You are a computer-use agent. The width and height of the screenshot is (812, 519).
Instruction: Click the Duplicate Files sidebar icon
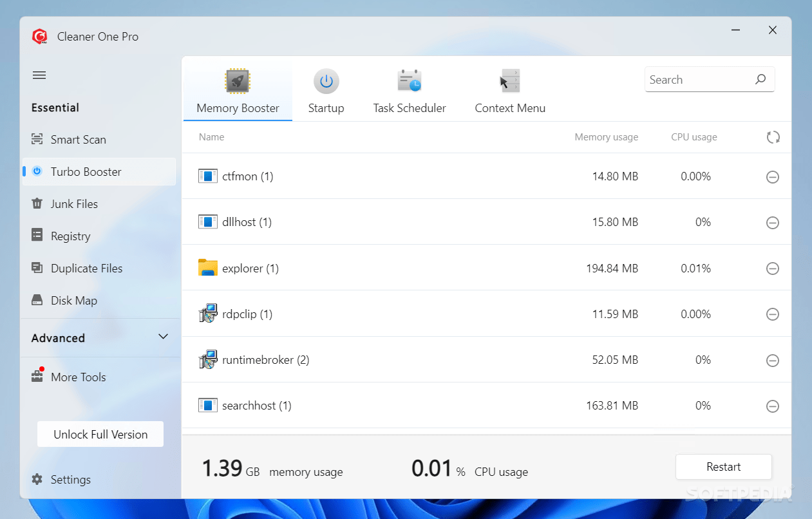point(37,268)
